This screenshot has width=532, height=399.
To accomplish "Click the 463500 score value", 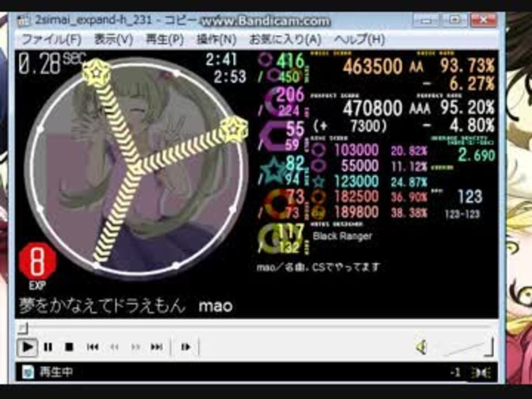I will tap(372, 66).
